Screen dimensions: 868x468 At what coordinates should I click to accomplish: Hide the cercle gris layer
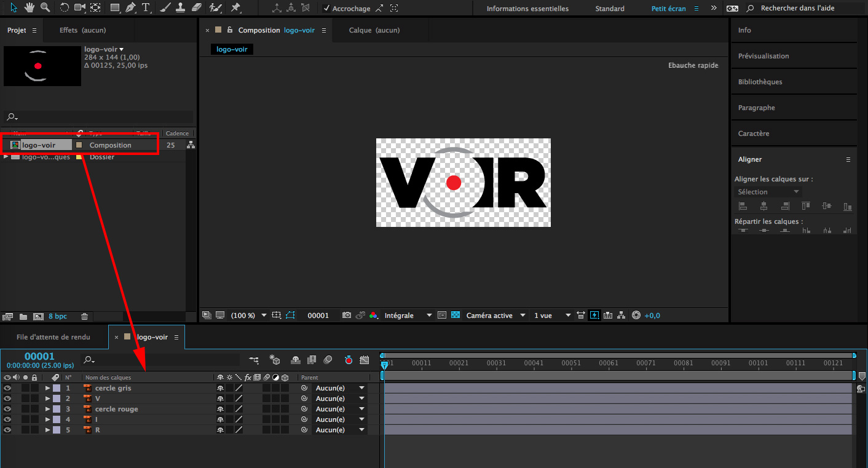coord(7,388)
